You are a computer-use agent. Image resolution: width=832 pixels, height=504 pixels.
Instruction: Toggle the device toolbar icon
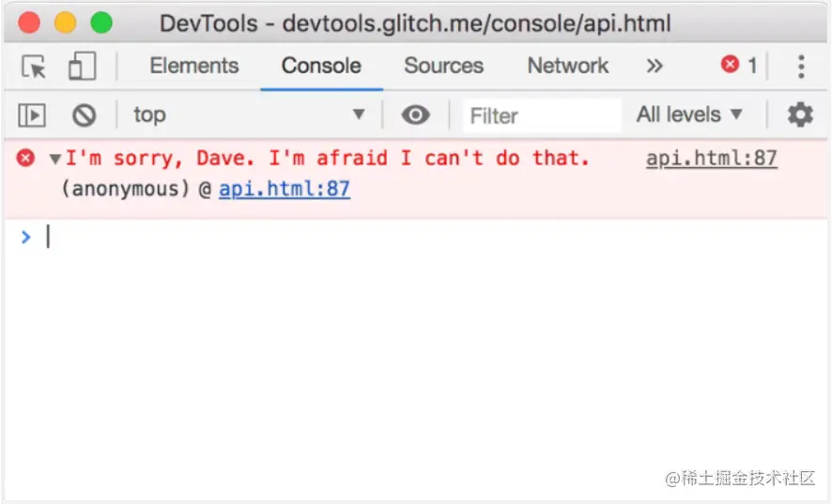point(83,66)
